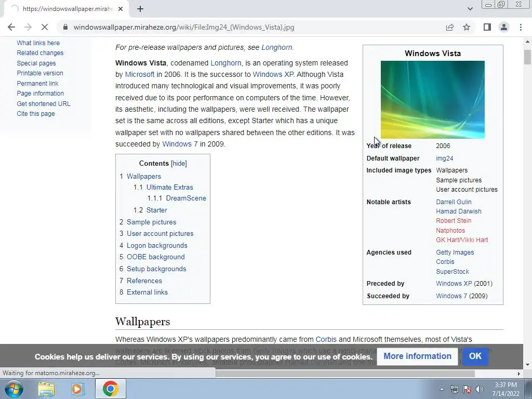This screenshot has height=399, width=532.
Task: Open the img24 default wallpaper link
Action: pos(445,158)
